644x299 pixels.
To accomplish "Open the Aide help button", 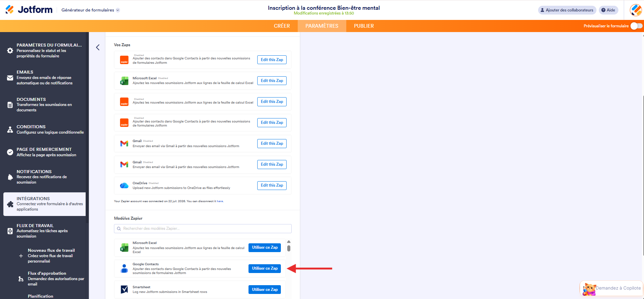I will click(608, 10).
